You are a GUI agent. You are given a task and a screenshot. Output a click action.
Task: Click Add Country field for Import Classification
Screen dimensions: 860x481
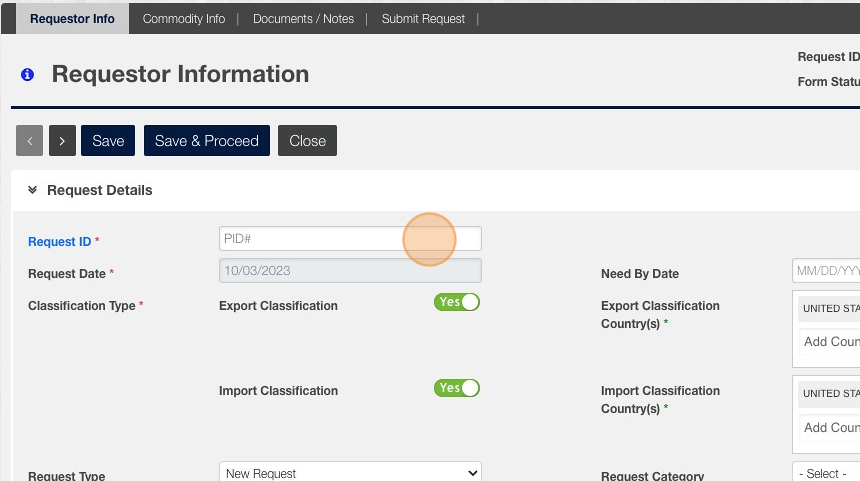(829, 427)
